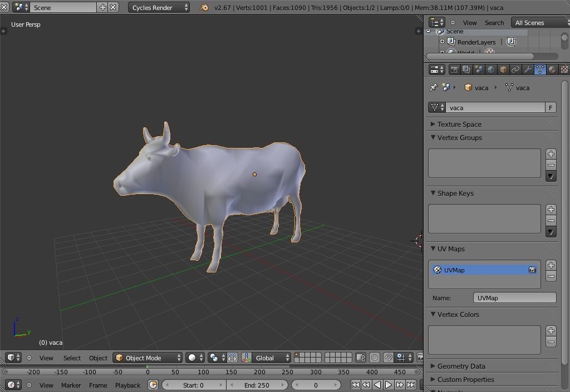This screenshot has width=570, height=392.
Task: Open the Object Data tab (triangle icon)
Action: 540,70
